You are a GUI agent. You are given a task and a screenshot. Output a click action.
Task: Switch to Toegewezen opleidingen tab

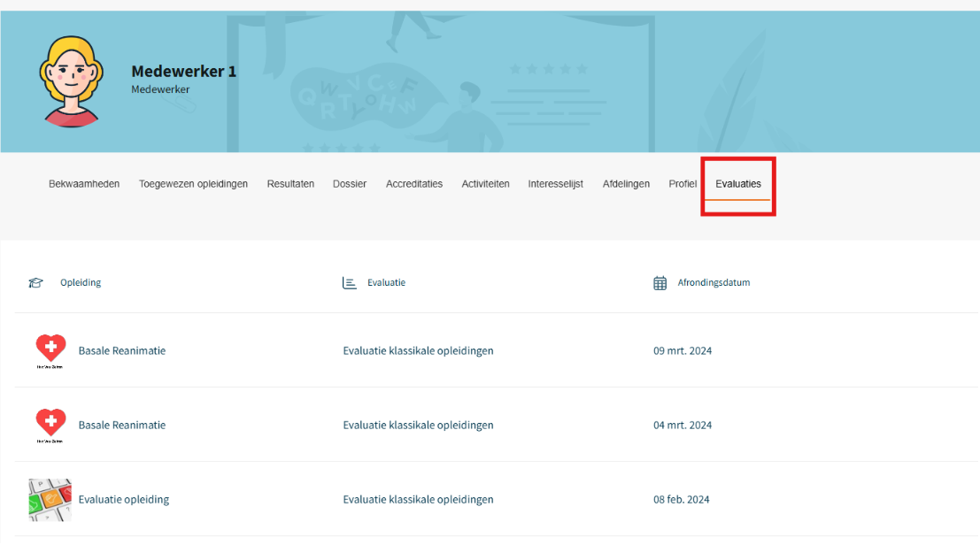[193, 184]
